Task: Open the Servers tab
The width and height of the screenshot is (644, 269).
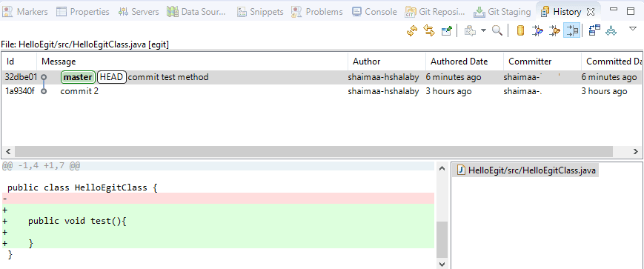Action: click(139, 12)
